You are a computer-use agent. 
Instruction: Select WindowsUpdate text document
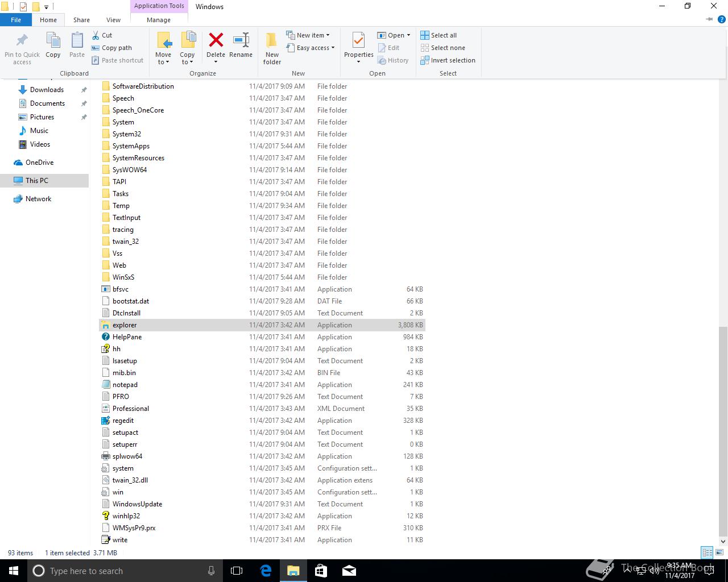pos(262,504)
